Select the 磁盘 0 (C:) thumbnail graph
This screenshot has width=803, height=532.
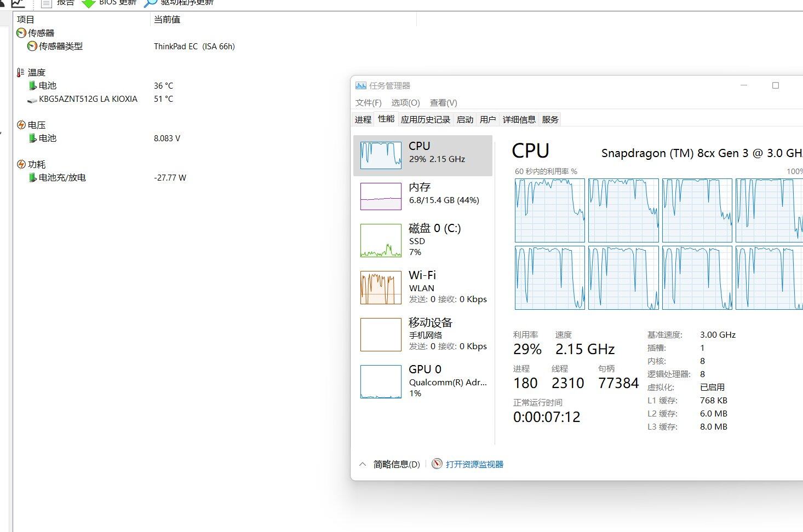pyautogui.click(x=381, y=240)
